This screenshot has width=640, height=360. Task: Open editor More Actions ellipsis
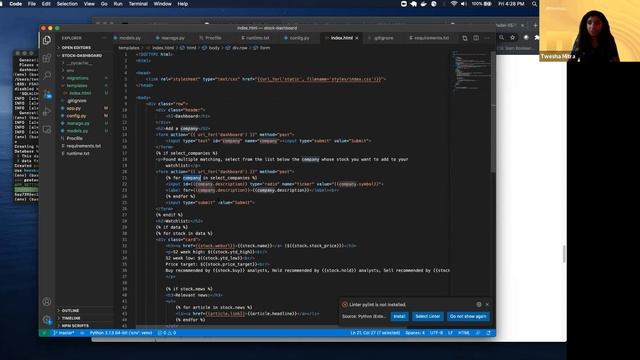point(487,38)
